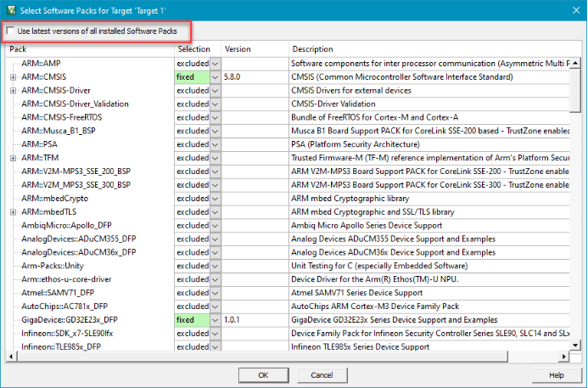Click the Cancel button
Viewport: 588px width, 388px height.
(322, 374)
